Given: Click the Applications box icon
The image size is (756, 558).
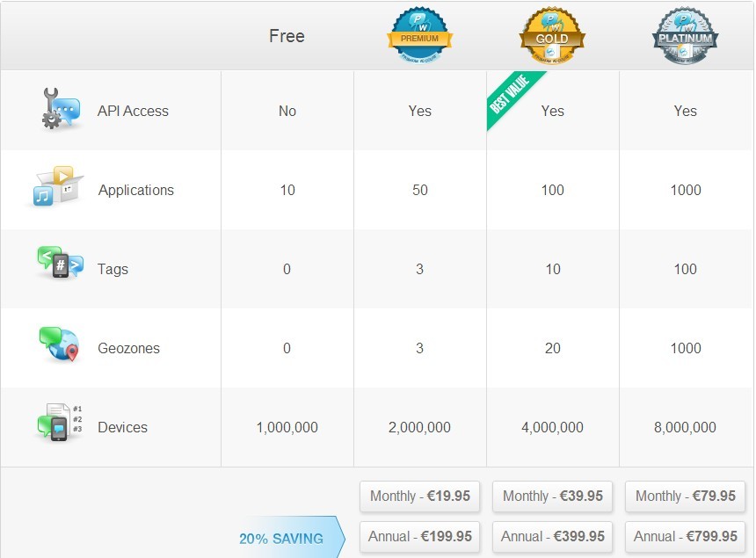Looking at the screenshot, I should point(58,186).
